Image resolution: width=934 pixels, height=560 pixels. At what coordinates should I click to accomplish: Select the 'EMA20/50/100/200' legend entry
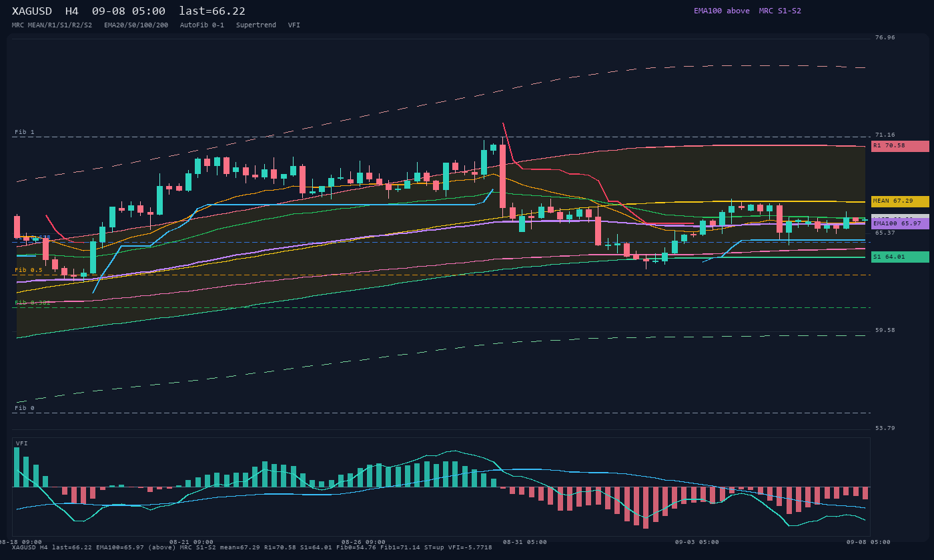coord(136,25)
